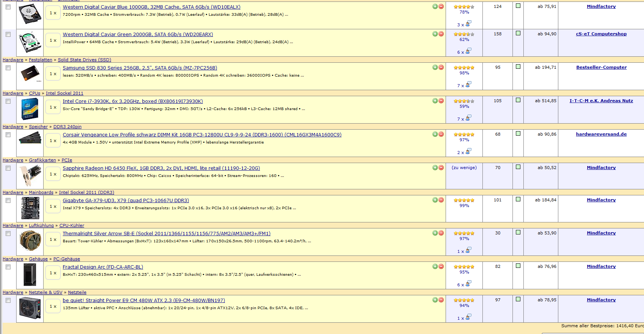The width and height of the screenshot is (644, 334).
Task: Increase quantity of be quiet! Straight Power E9
Action: [435, 300]
